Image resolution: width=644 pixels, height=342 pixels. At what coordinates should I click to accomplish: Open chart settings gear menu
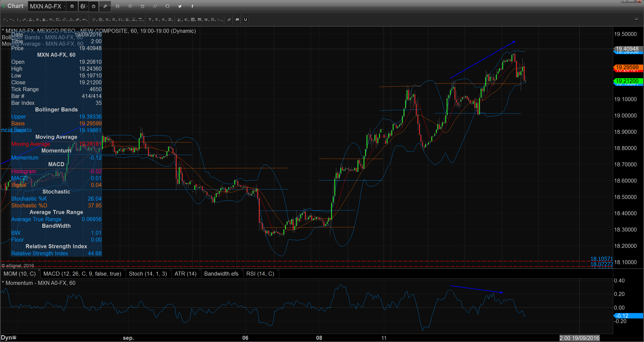coord(72,6)
